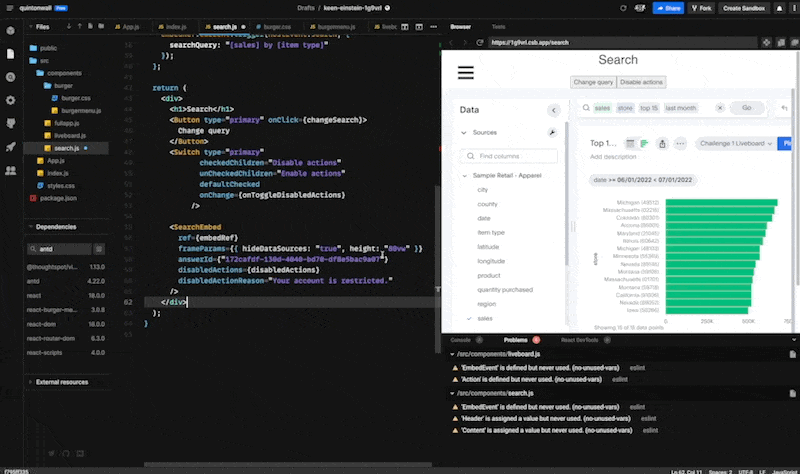Click the share/export icon in the answer toolbar

coord(662,144)
